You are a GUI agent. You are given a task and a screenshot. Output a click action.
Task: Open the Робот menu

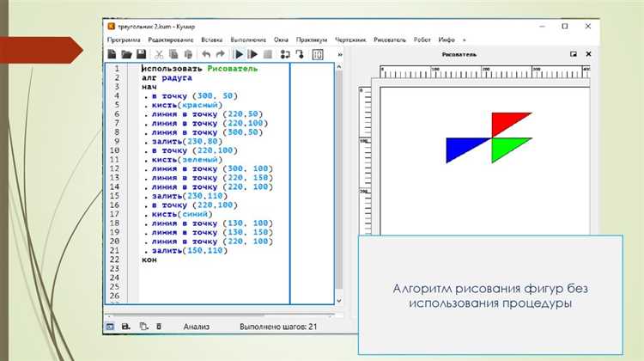point(422,40)
